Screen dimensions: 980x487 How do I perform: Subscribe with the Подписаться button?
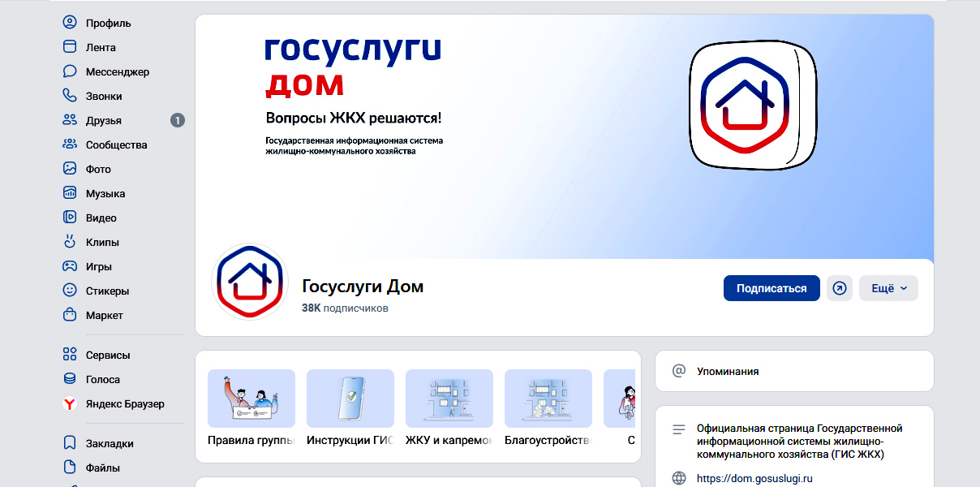(772, 288)
